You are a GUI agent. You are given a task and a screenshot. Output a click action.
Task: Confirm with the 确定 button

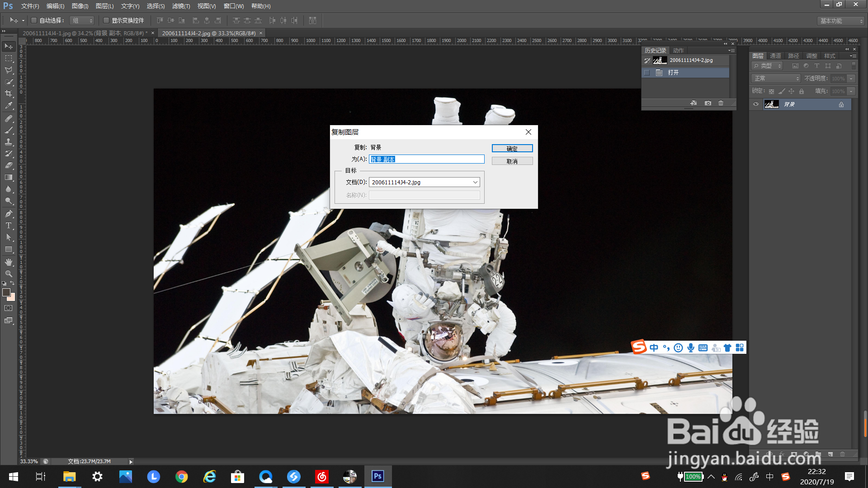[x=512, y=149]
